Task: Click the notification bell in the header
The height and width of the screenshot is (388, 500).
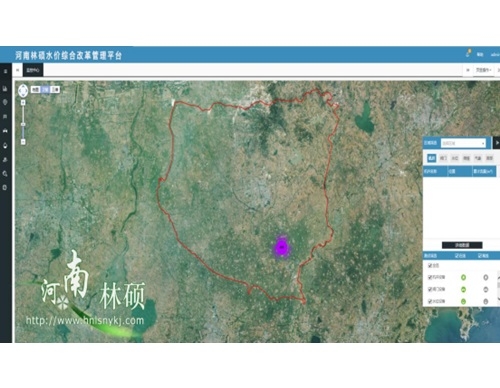Action: [468, 53]
